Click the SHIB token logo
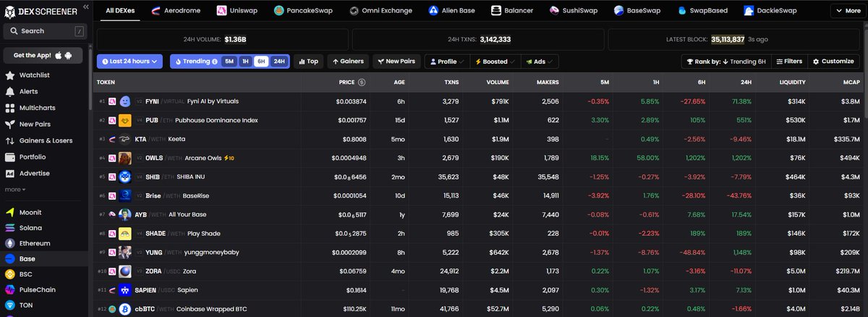The width and height of the screenshot is (868, 317). click(x=124, y=177)
